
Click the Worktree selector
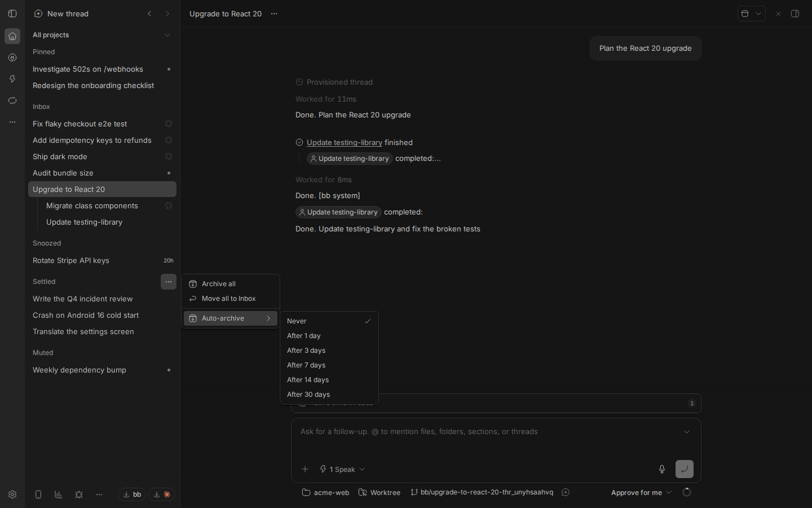pos(379,492)
